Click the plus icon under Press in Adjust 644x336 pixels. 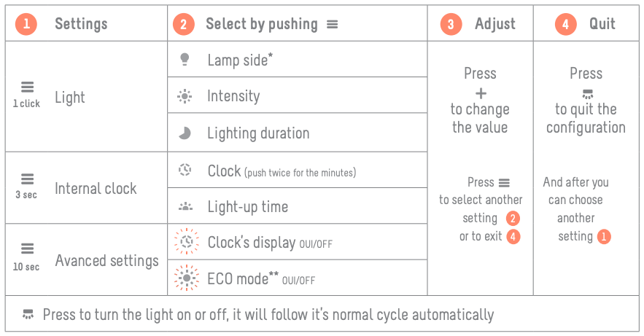pos(481,93)
